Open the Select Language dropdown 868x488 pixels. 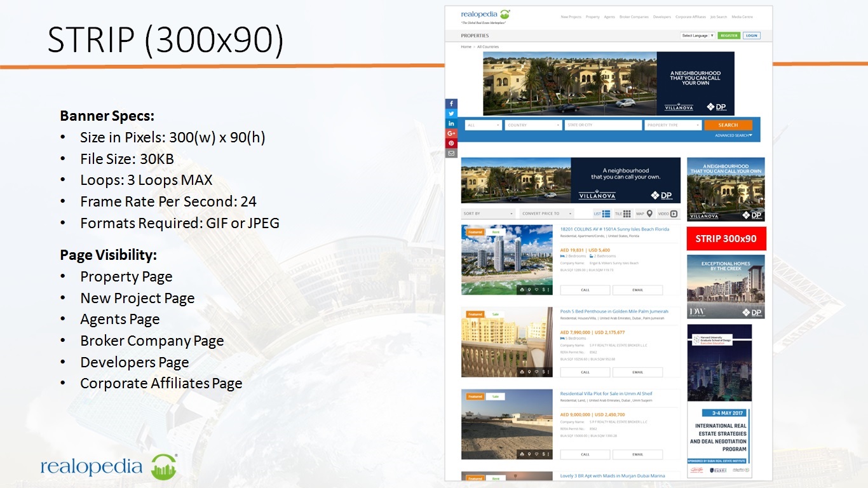pyautogui.click(x=697, y=36)
